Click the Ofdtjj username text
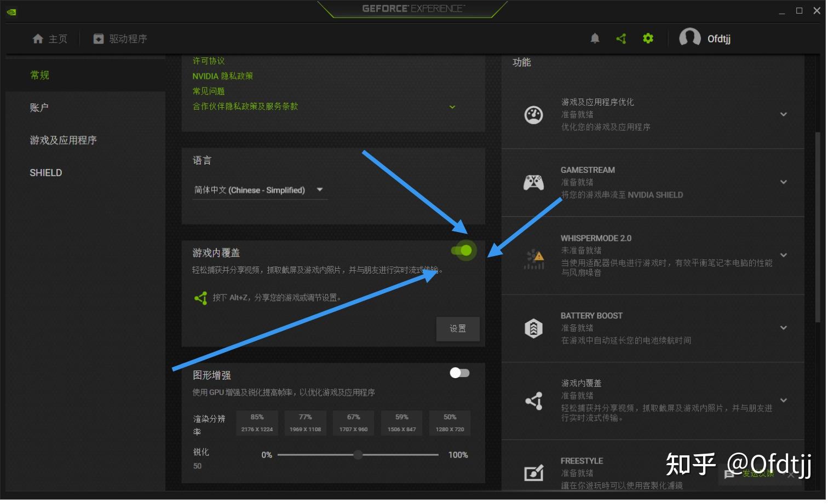The height and width of the screenshot is (504, 834). (x=719, y=39)
